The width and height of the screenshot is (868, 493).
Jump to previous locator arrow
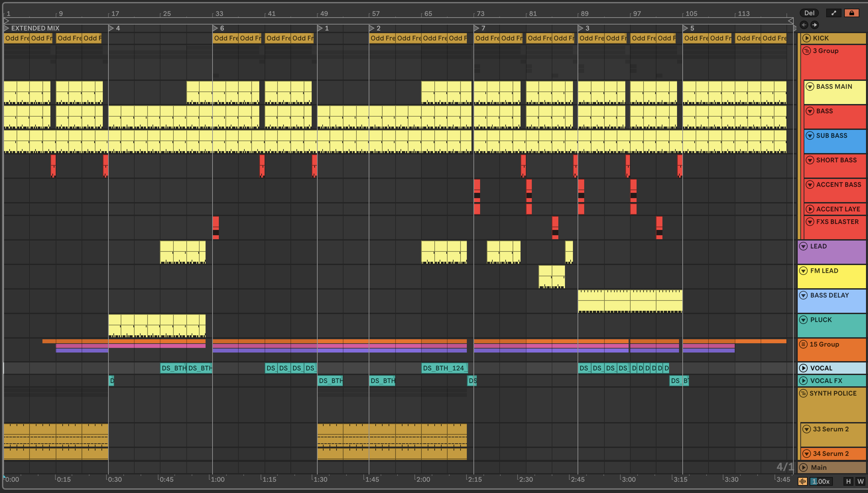point(804,25)
